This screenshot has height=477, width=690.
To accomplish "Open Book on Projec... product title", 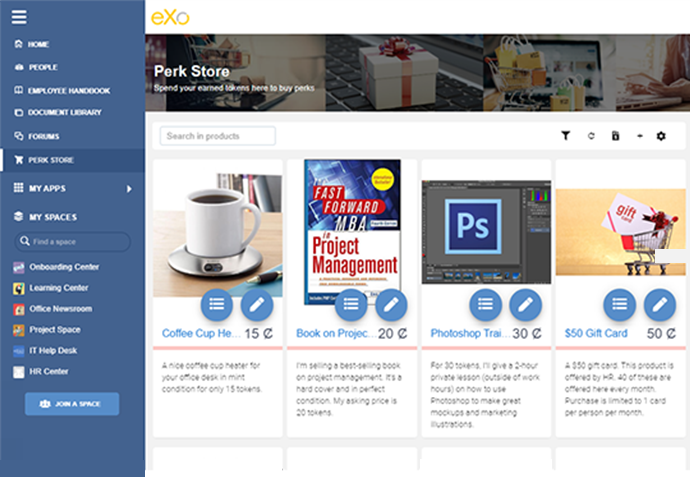I will tap(336, 334).
